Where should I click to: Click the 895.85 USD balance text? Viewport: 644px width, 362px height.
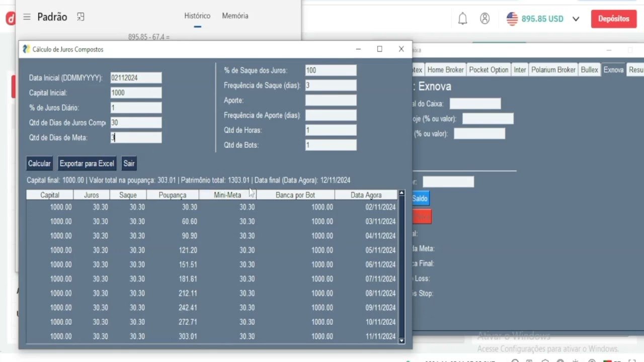542,19
